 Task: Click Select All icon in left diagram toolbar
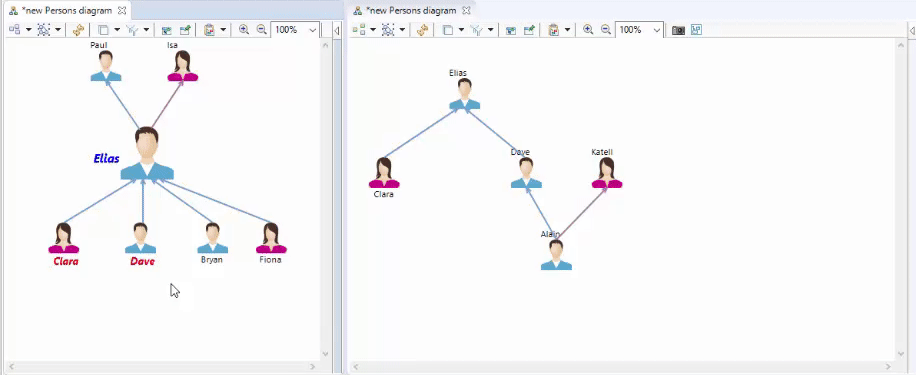click(44, 30)
